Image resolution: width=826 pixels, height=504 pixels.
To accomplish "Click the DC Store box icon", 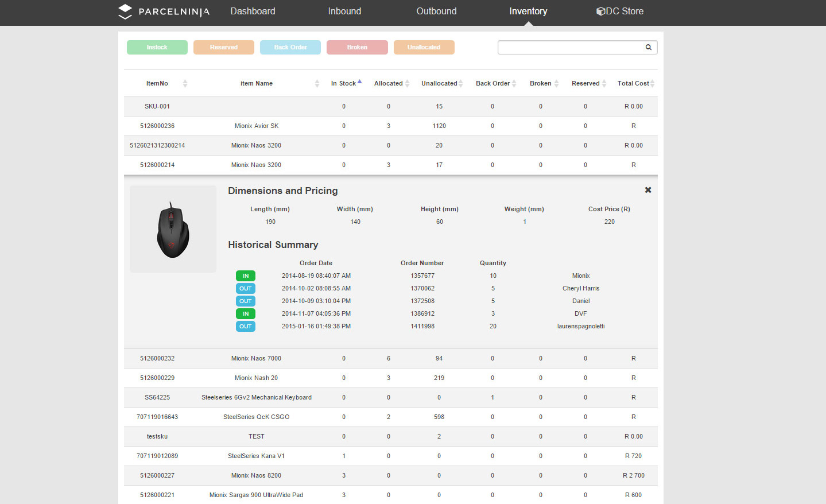I will [x=600, y=11].
